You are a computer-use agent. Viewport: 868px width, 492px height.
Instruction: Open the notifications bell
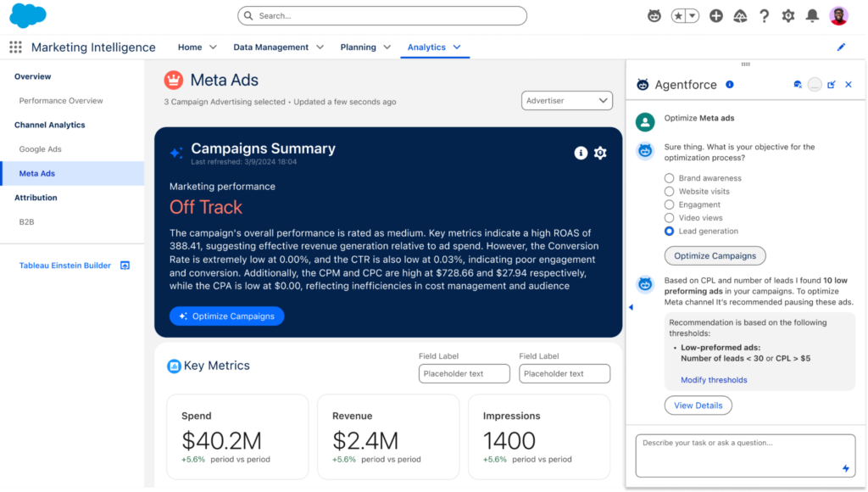[x=812, y=16]
